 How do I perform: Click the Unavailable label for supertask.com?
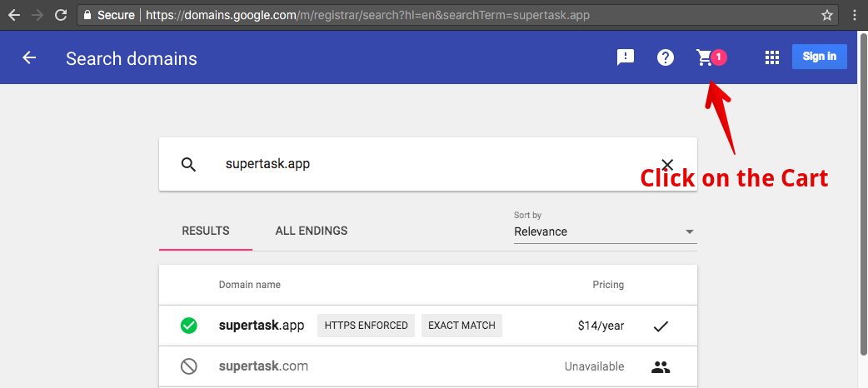[x=594, y=366]
